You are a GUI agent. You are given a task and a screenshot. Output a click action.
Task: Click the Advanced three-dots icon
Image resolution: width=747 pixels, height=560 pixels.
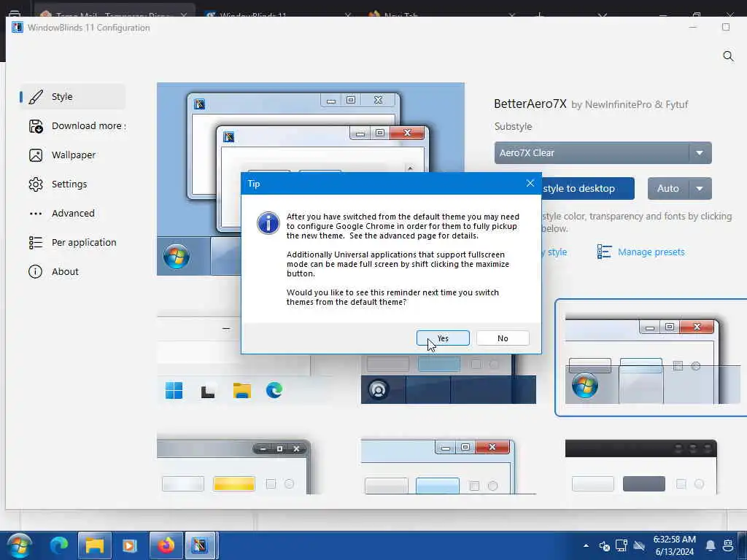coord(36,214)
